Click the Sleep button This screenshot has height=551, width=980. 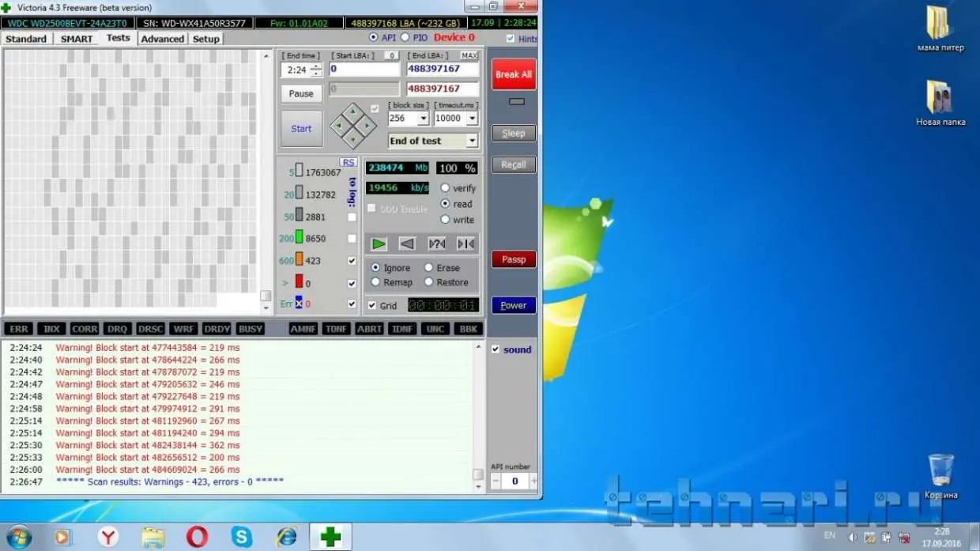click(514, 134)
